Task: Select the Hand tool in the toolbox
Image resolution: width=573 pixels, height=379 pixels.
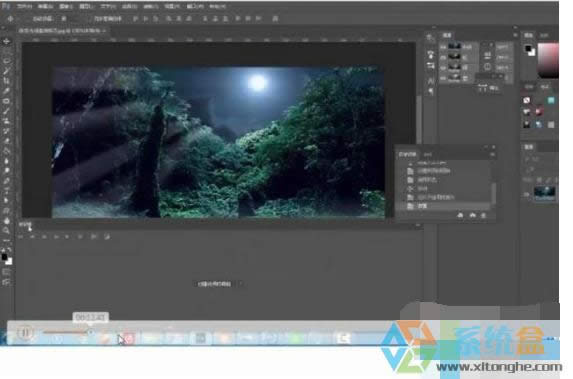Action: click(x=7, y=221)
